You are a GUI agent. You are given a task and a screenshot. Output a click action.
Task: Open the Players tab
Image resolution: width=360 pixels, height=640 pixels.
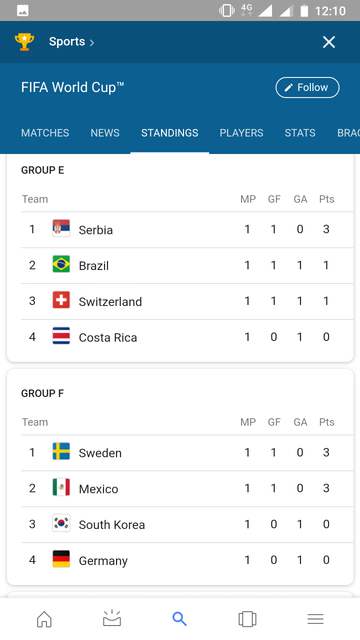pyautogui.click(x=241, y=133)
